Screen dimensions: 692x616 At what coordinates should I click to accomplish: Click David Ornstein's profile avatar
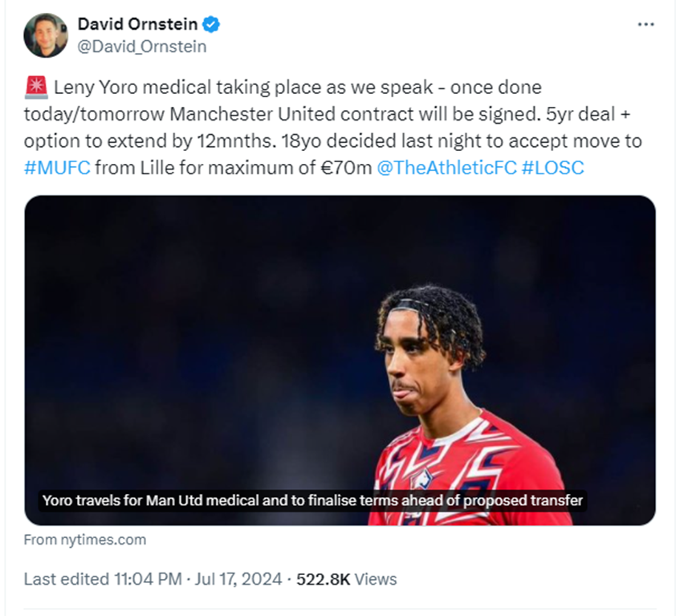(x=46, y=35)
